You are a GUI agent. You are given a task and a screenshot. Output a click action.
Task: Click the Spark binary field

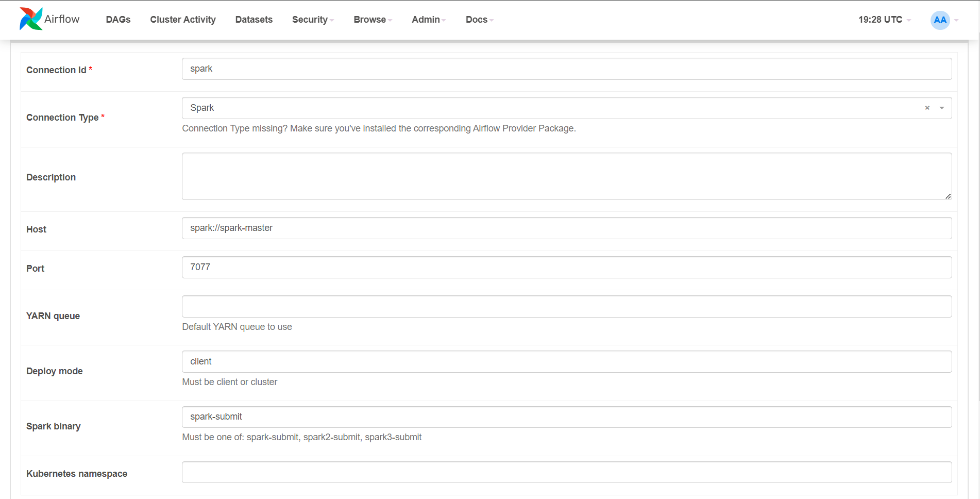567,417
